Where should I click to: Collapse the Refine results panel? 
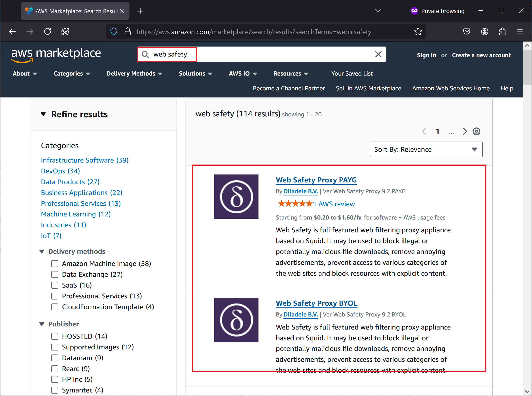(x=43, y=114)
